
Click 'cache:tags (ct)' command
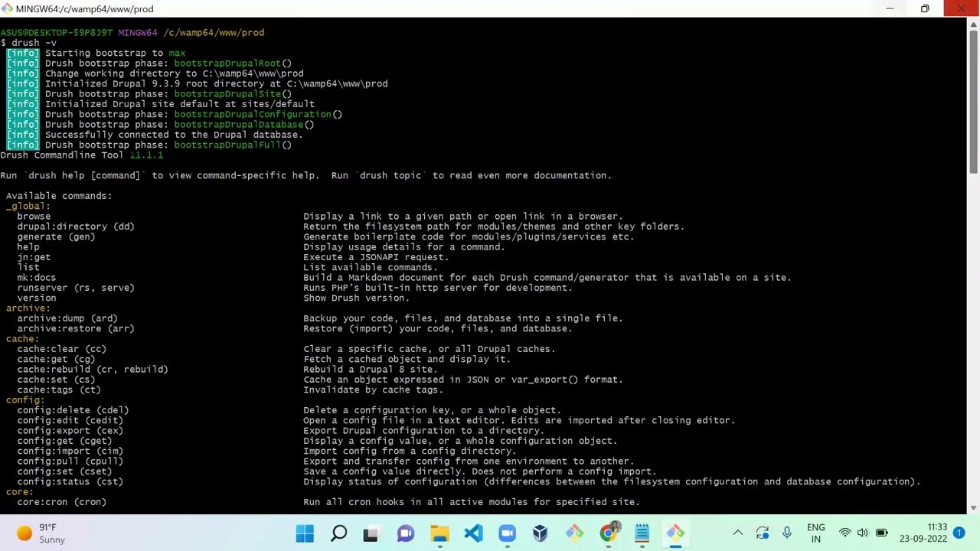(x=59, y=390)
